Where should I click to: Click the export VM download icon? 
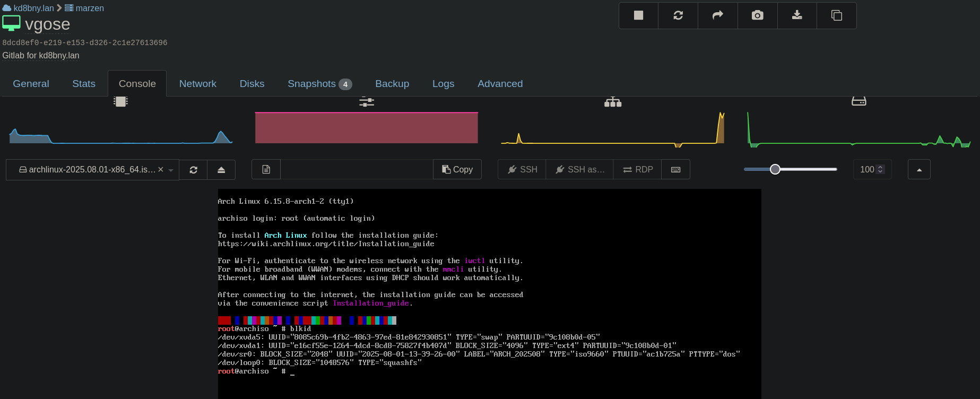[797, 15]
